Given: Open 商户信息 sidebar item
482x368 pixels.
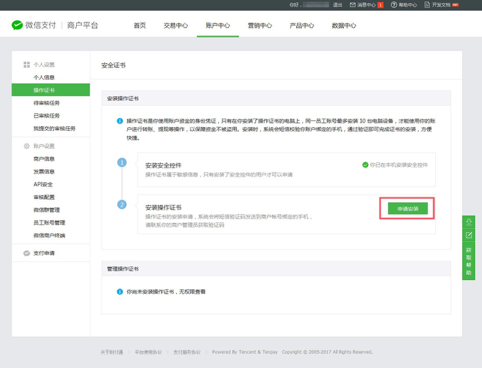Looking at the screenshot, I should tap(44, 159).
